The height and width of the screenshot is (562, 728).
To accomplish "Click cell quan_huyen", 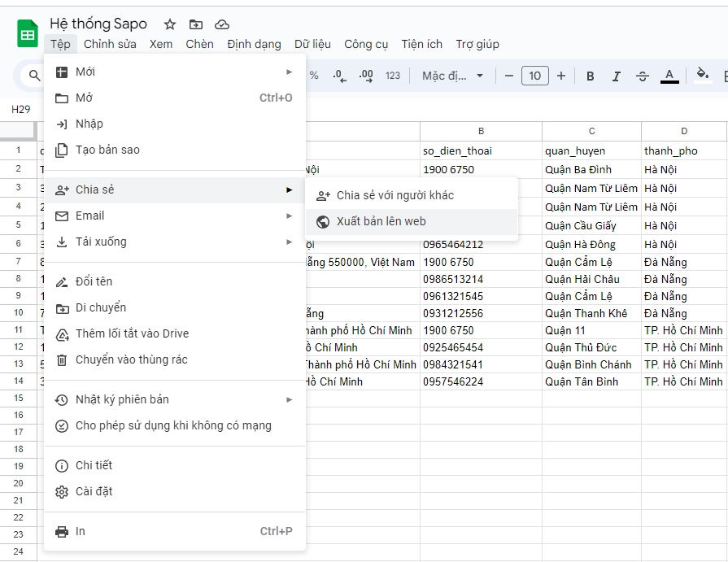I will (591, 150).
